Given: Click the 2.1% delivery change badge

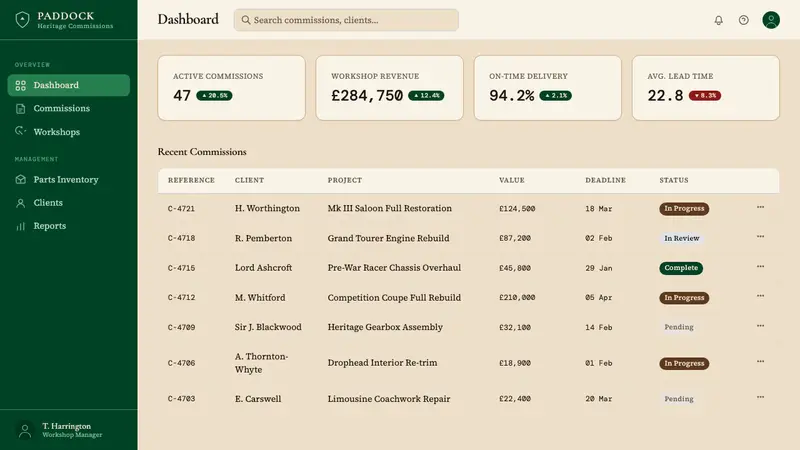Looking at the screenshot, I should 556,95.
